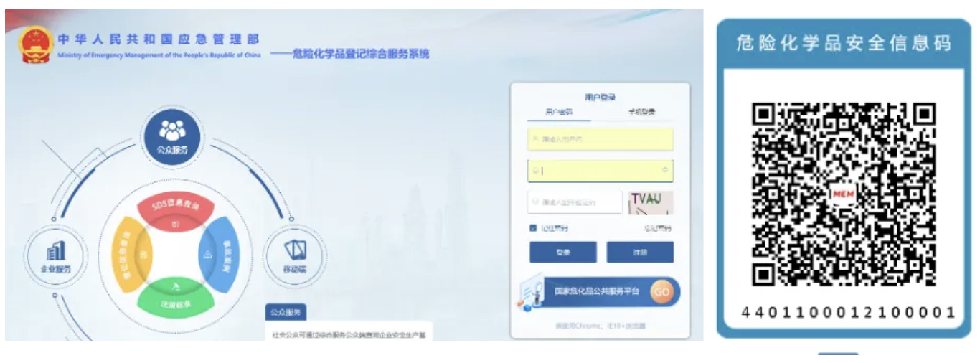Click the 中华人民共和国应急管理部 heading
980x363 pixels.
point(158,39)
